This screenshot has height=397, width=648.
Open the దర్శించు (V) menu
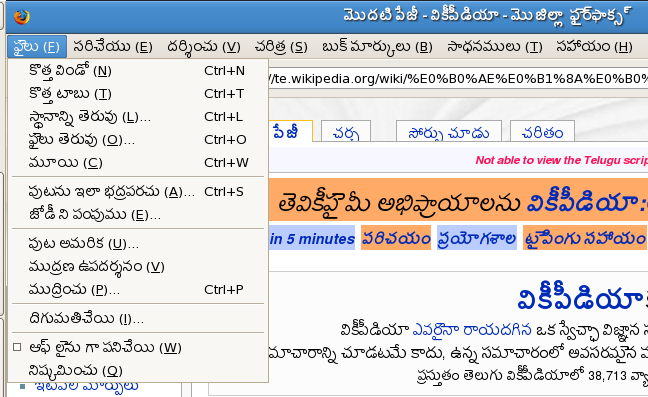(x=203, y=47)
